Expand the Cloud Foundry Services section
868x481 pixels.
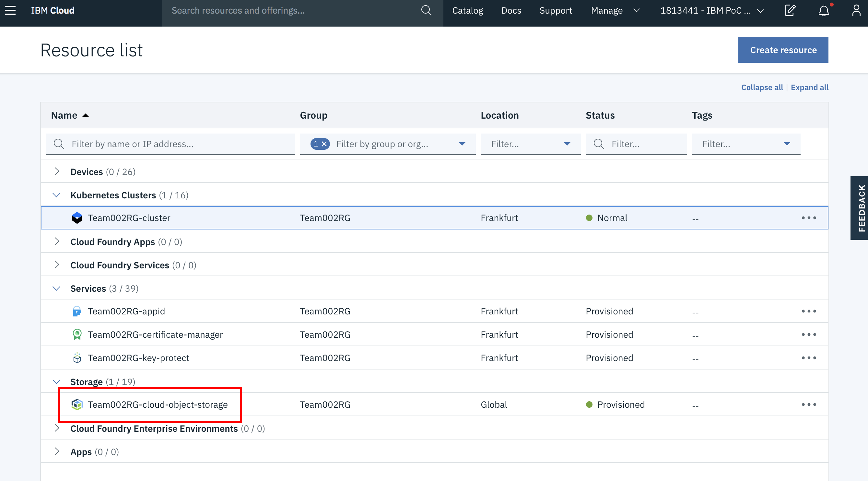click(57, 264)
